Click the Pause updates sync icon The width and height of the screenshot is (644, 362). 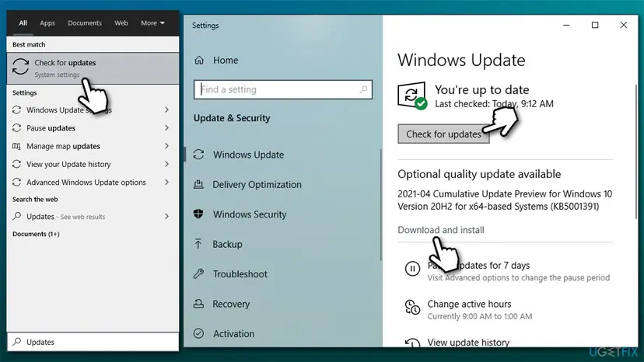point(17,127)
